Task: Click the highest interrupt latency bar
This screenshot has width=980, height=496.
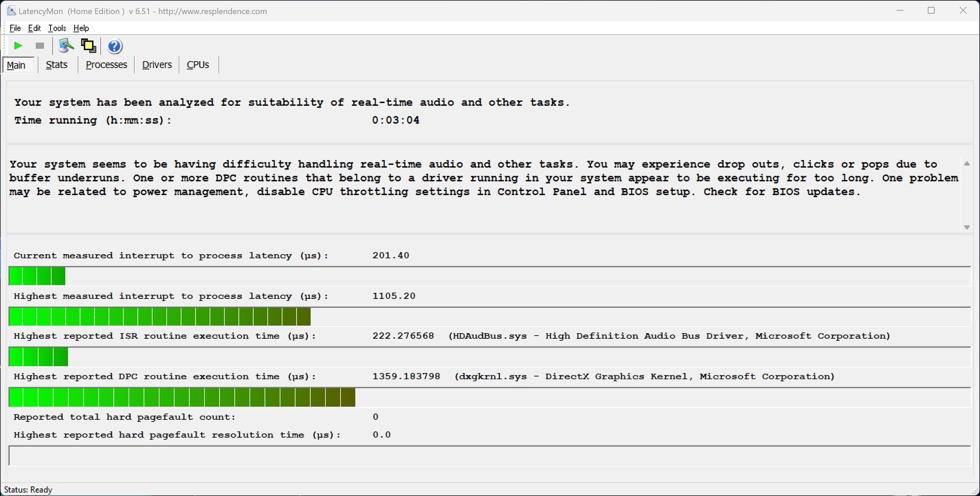Action: (x=489, y=317)
